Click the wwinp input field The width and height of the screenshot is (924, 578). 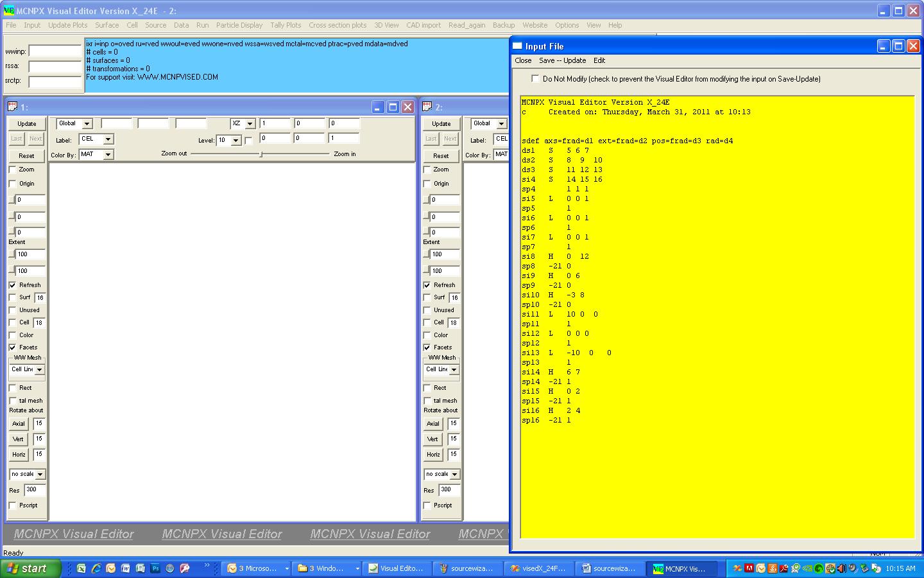55,51
